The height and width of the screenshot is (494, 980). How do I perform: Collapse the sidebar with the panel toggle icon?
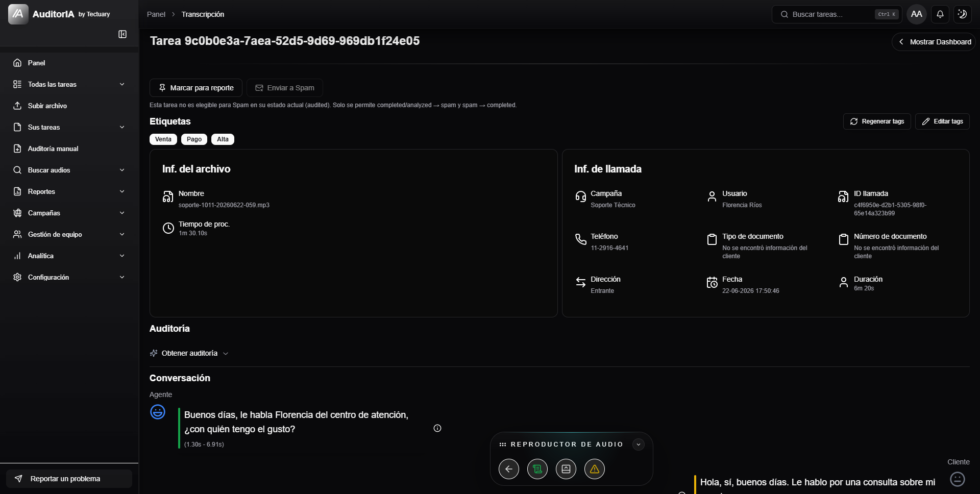122,34
